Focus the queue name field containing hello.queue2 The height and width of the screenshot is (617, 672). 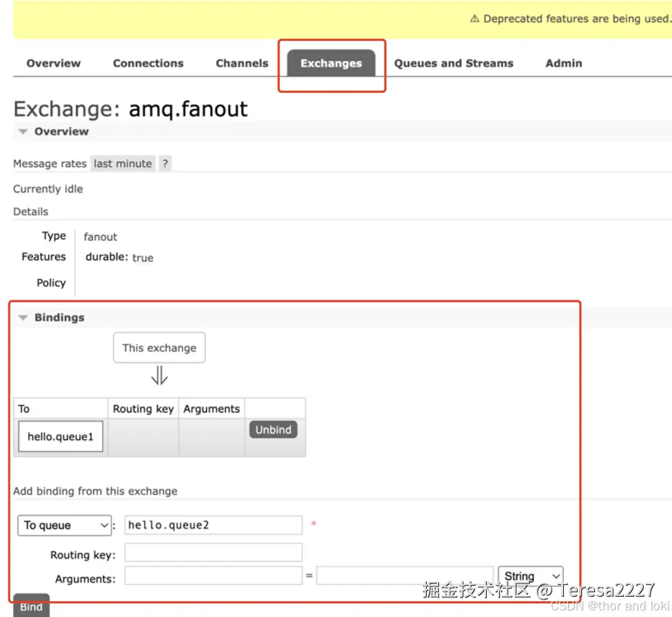pyautogui.click(x=213, y=525)
